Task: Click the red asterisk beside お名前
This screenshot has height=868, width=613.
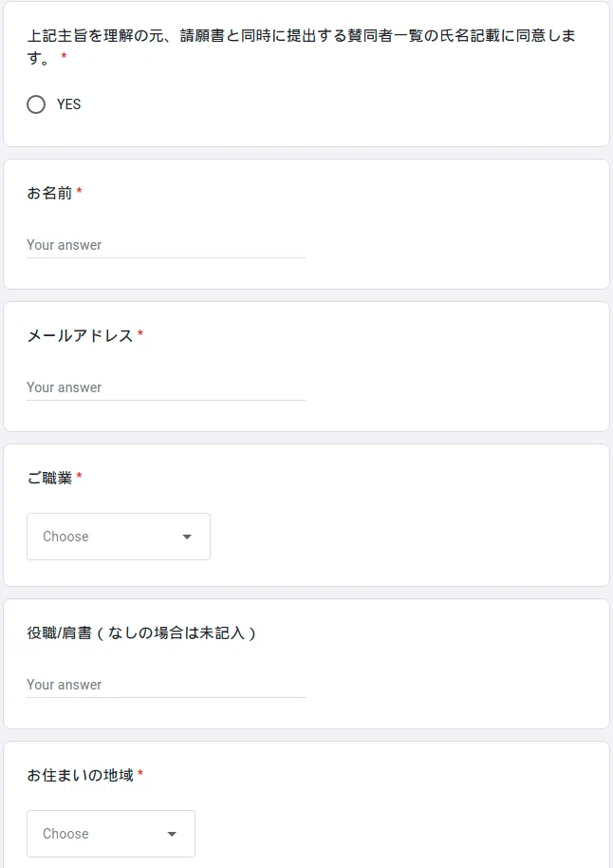Action: pyautogui.click(x=79, y=192)
